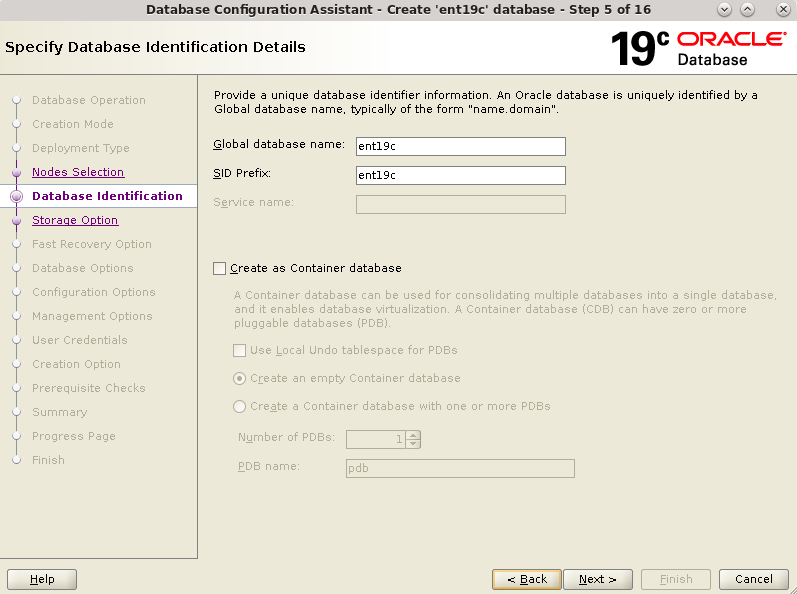This screenshot has width=797, height=594.
Task: Proceed with the Next button
Action: click(x=598, y=579)
